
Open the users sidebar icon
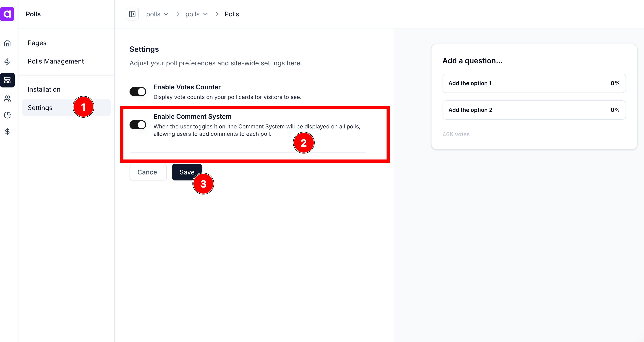point(7,99)
